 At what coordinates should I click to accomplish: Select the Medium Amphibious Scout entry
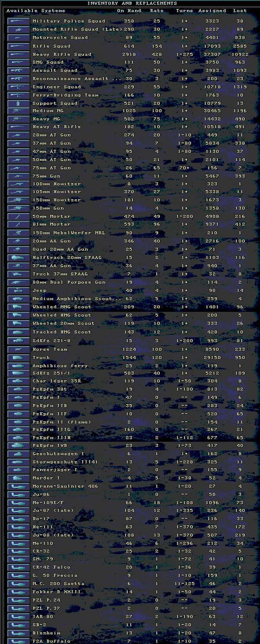click(x=77, y=298)
